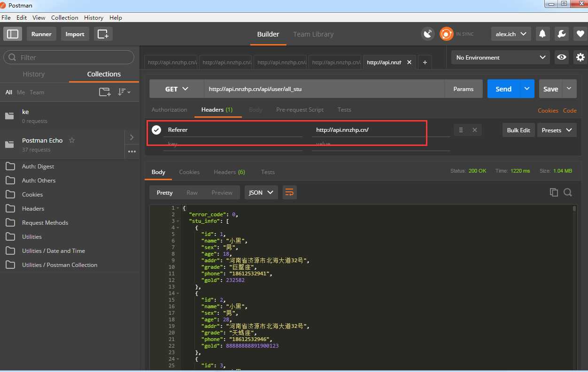Open collections sort order icon

[x=124, y=92]
